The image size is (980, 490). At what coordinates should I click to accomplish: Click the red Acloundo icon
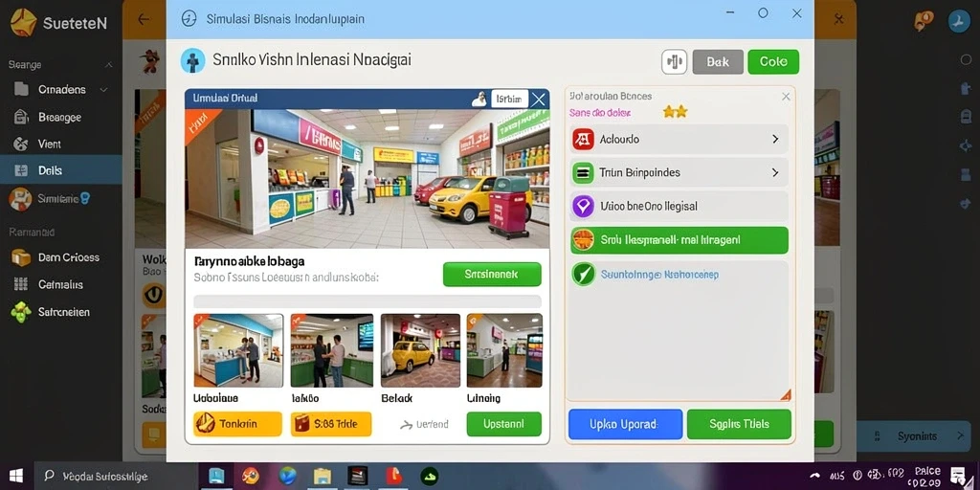click(x=583, y=139)
